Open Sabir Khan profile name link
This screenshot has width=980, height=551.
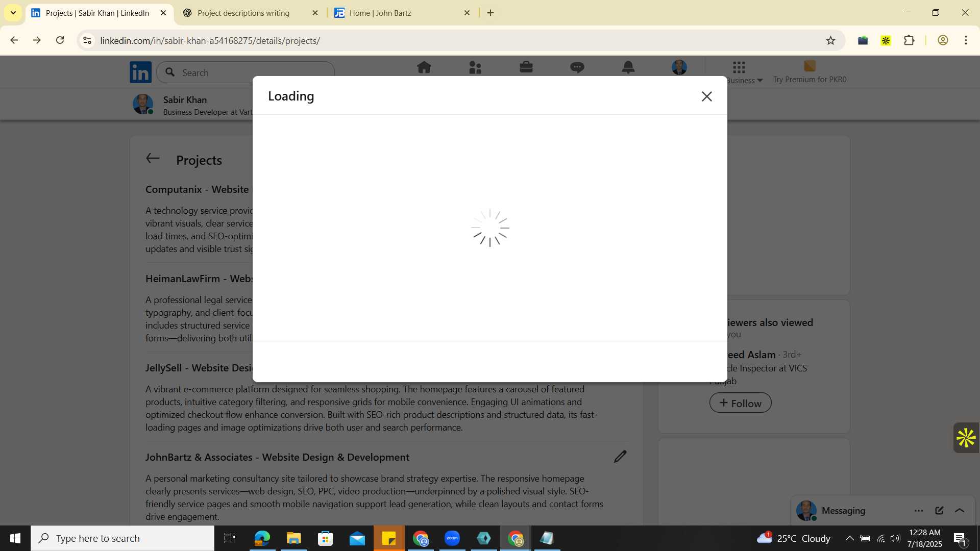(185, 99)
